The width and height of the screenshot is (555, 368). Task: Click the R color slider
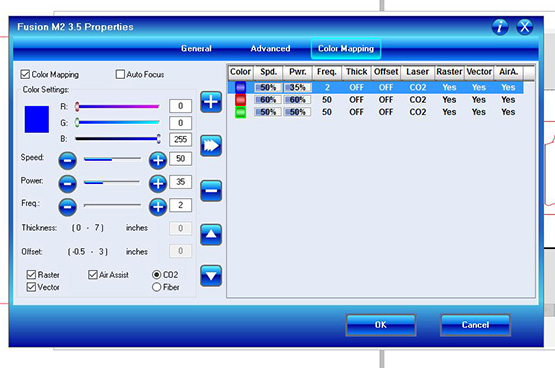click(x=118, y=106)
